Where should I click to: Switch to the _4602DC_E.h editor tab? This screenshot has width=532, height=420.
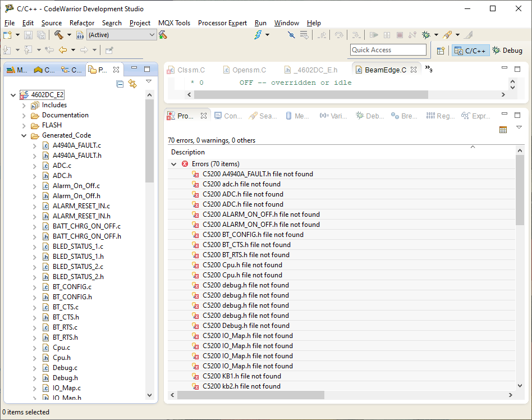[x=311, y=70]
